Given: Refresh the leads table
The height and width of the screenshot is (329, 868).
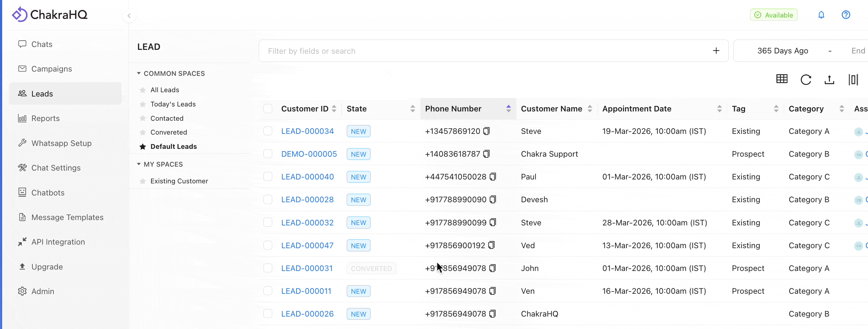Looking at the screenshot, I should [806, 79].
